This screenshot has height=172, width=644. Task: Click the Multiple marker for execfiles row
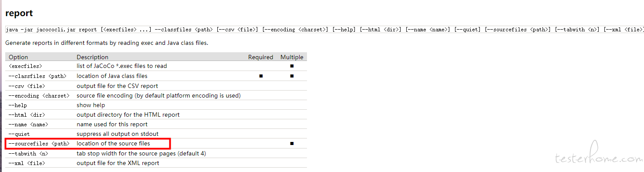pos(292,66)
